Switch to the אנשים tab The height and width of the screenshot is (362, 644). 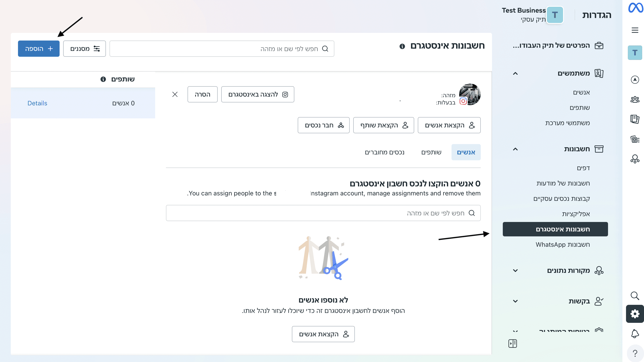coord(466,152)
